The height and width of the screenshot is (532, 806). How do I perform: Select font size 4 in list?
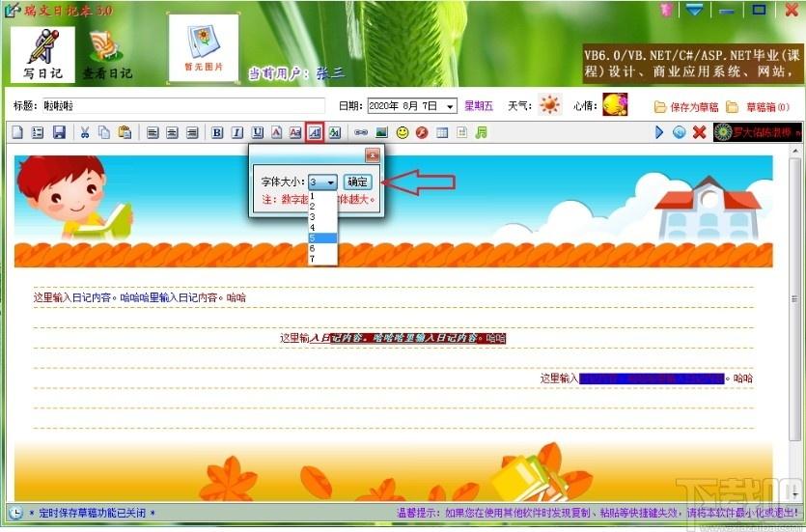[322, 227]
